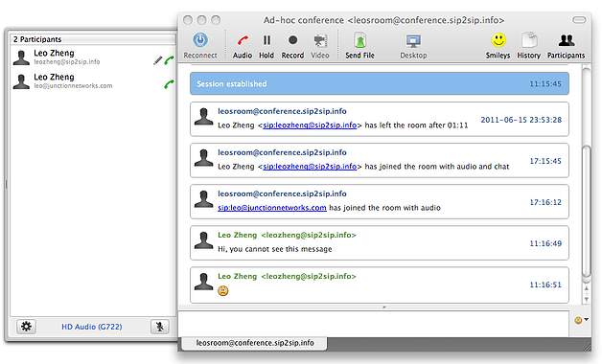Click the sad smiley in last message
This screenshot has height=364, width=602.
(223, 291)
